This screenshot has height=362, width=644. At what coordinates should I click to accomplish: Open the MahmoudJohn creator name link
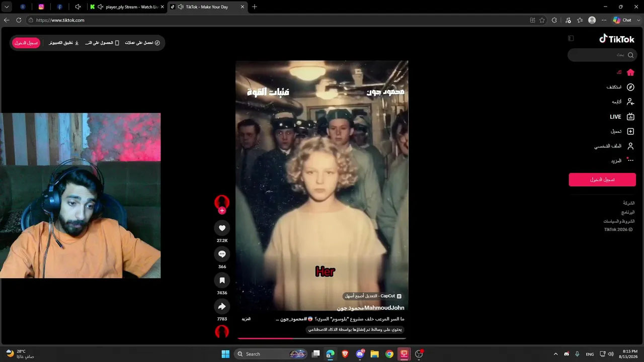pos(371,308)
